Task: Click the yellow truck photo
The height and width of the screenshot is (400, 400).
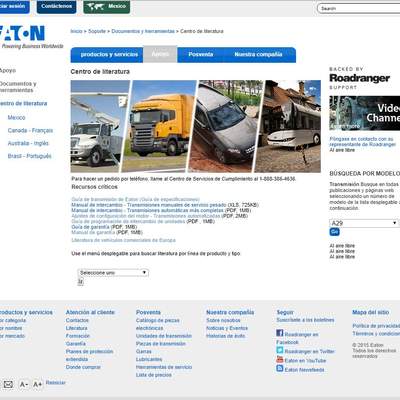Action: pyautogui.click(x=158, y=126)
